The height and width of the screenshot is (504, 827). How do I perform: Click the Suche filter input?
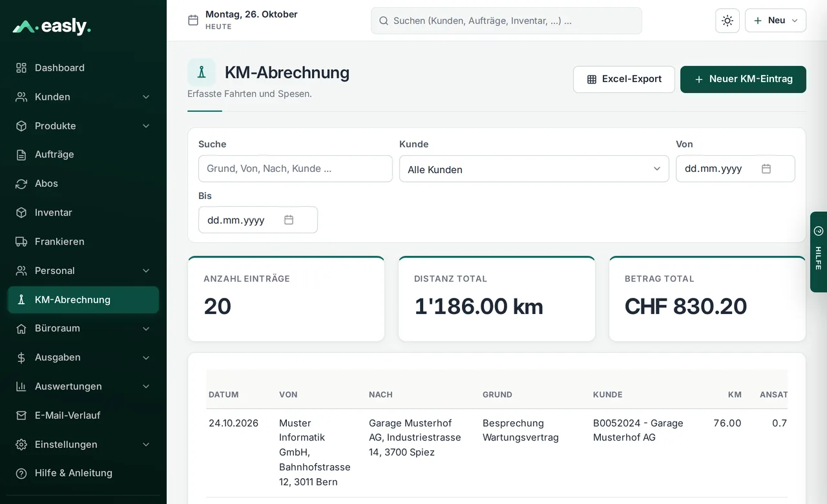pyautogui.click(x=295, y=169)
